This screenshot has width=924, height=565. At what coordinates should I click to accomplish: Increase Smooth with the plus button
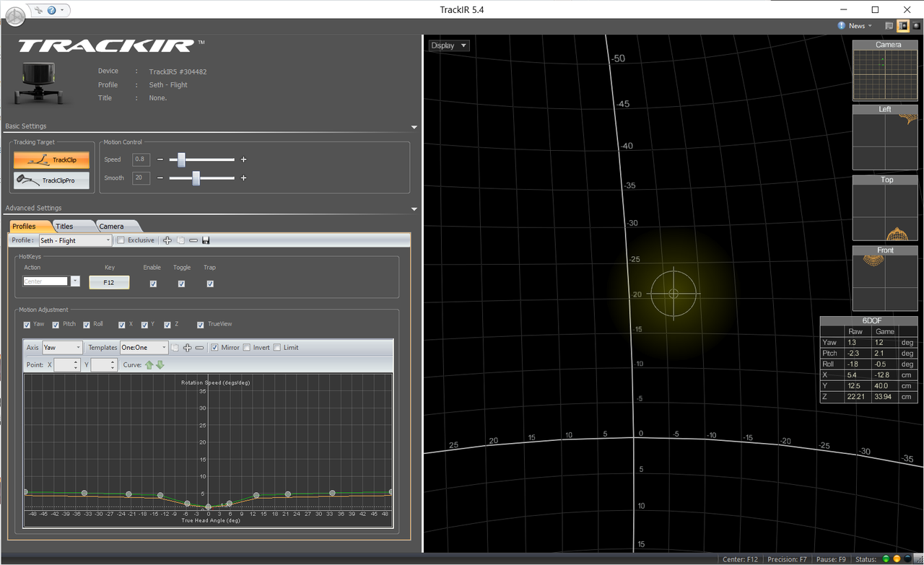tap(243, 178)
